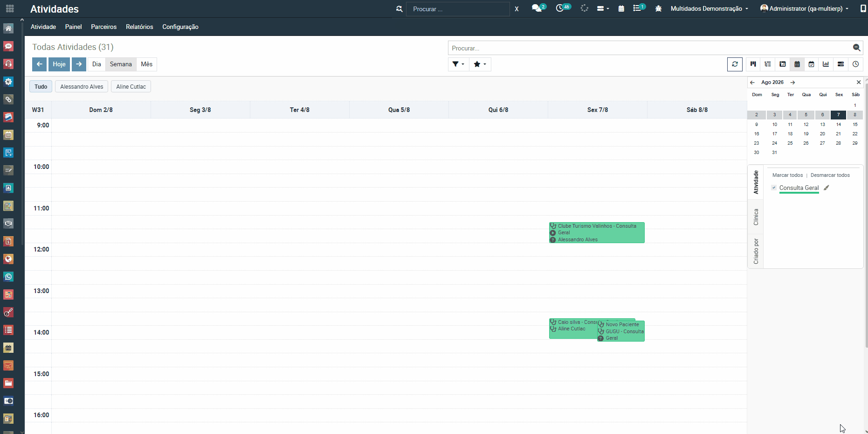Open Multidados Demonstração company dropdown

coord(709,9)
